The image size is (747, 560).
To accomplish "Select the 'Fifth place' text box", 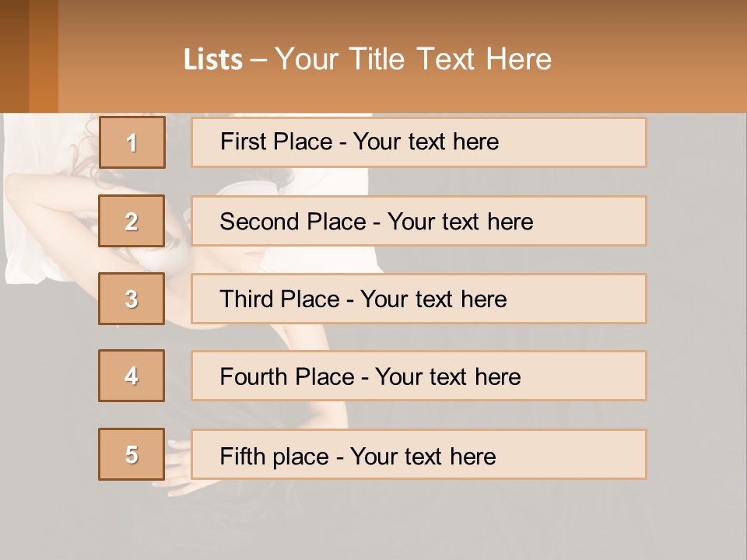I will 419,454.
